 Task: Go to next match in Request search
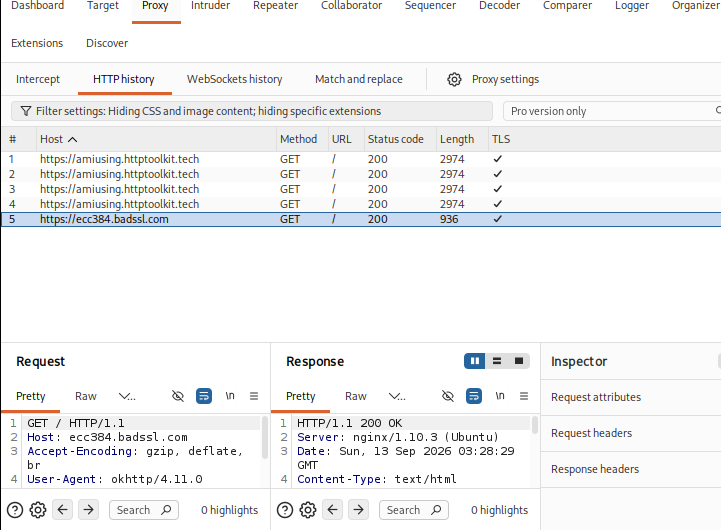pyautogui.click(x=88, y=510)
